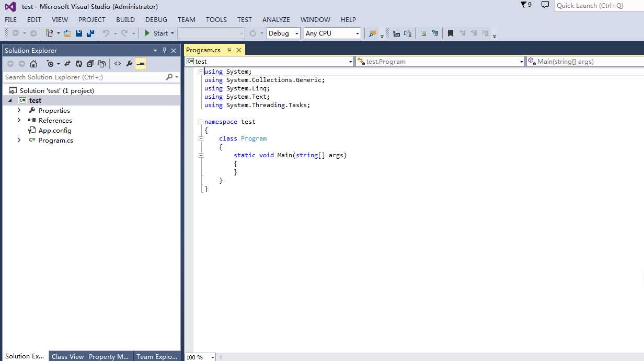Screen dimensions: 644x361
Task: Click the Find in Files toolbar icon
Action: click(373, 33)
